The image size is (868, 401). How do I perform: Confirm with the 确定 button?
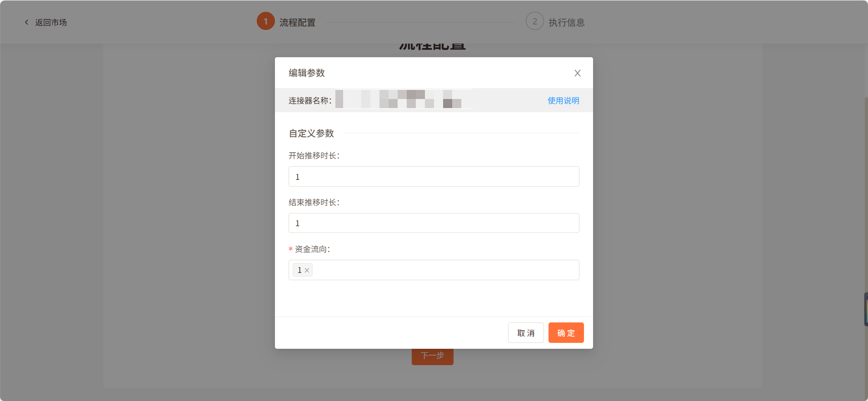pos(566,333)
